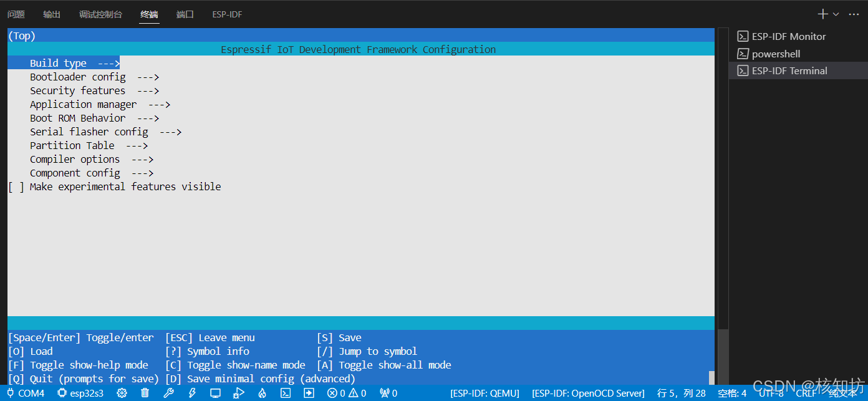Click [A] Toggle show-all mode hint

click(x=384, y=365)
